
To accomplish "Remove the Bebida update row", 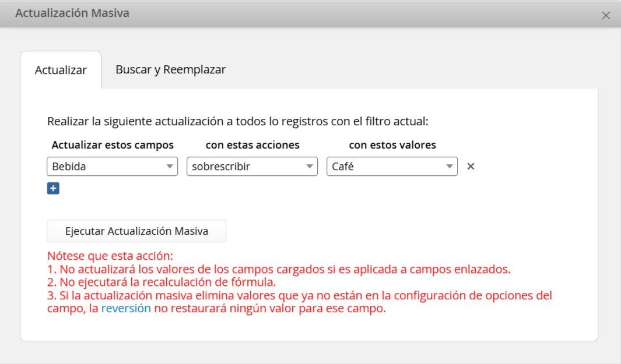I will [471, 166].
